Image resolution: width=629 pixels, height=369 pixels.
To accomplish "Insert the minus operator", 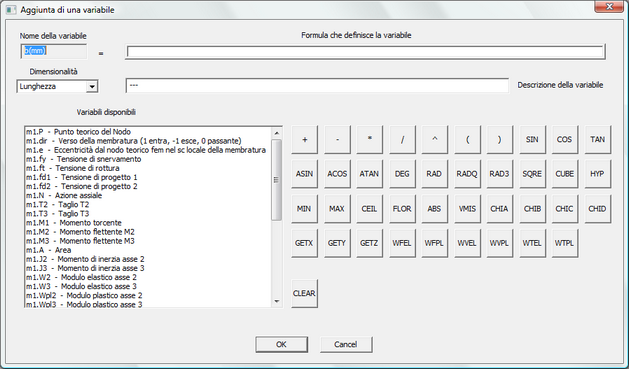I will [337, 139].
